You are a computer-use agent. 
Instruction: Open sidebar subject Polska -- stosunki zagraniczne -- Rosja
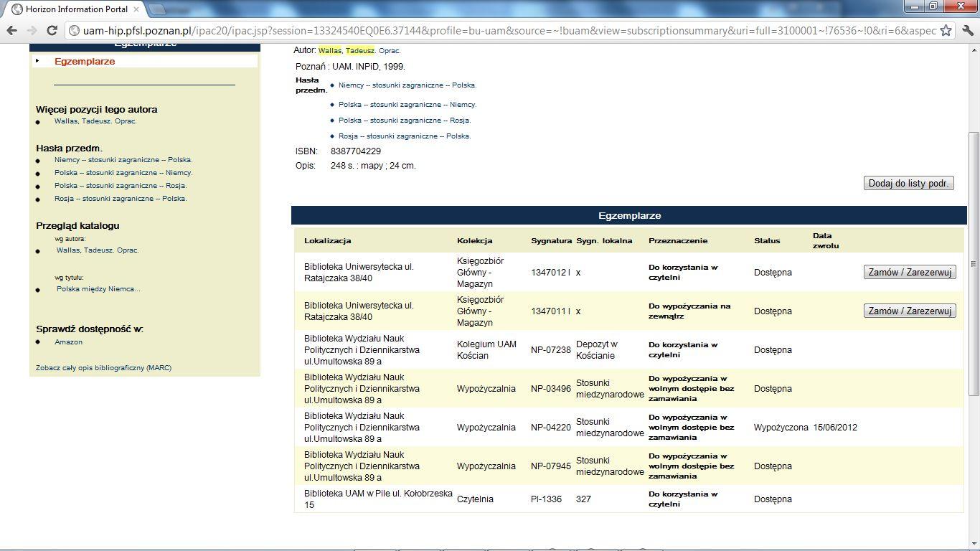[x=121, y=185]
